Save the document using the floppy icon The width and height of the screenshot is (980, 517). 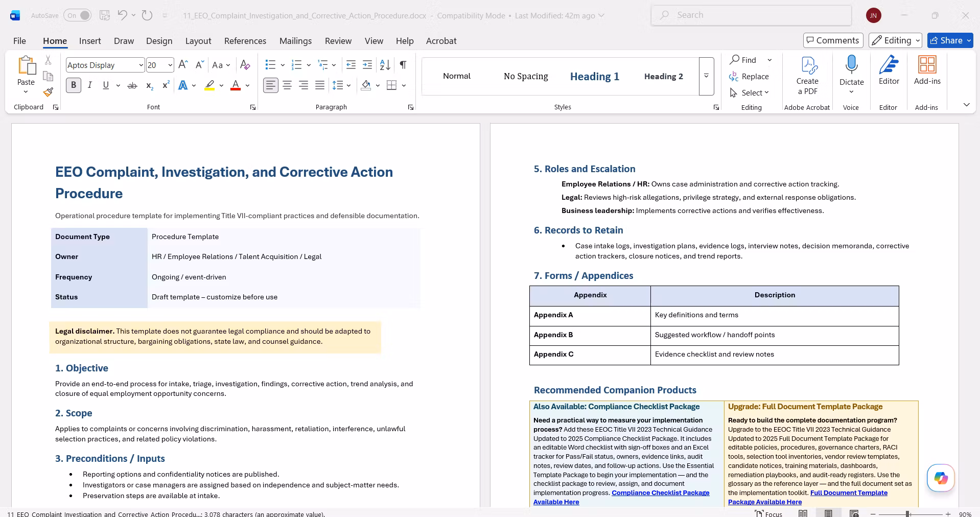[105, 15]
